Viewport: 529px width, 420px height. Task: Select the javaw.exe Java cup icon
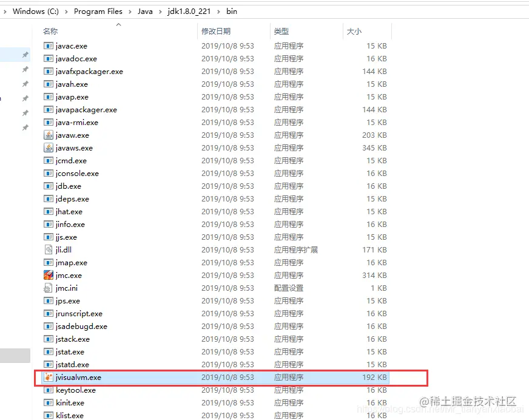(49, 135)
